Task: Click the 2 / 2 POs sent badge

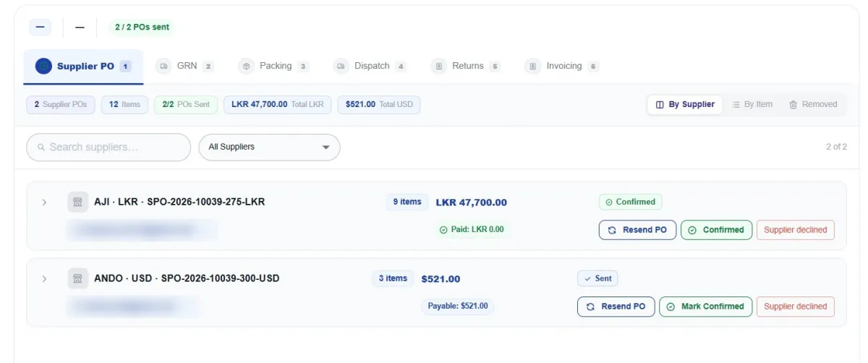Action: [142, 27]
